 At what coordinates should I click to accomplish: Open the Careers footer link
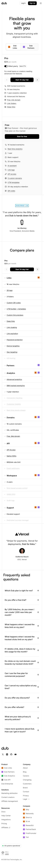tap(26, 776)
